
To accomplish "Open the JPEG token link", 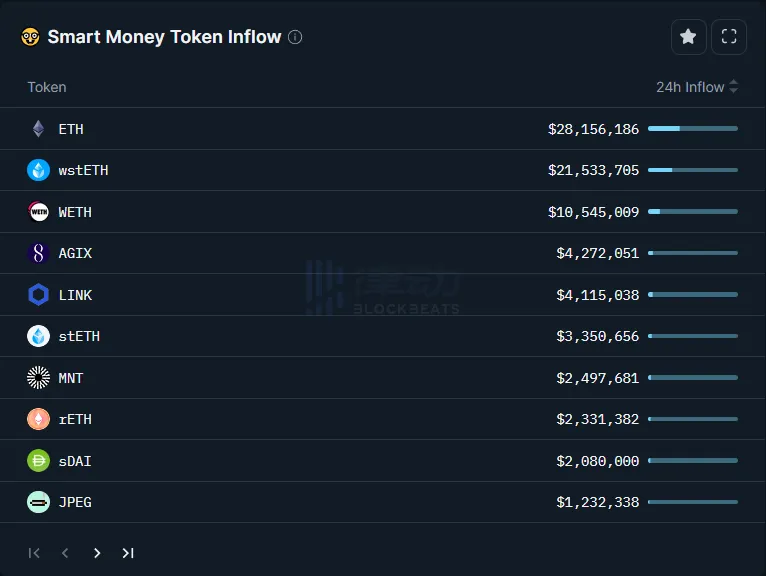I will 75,502.
